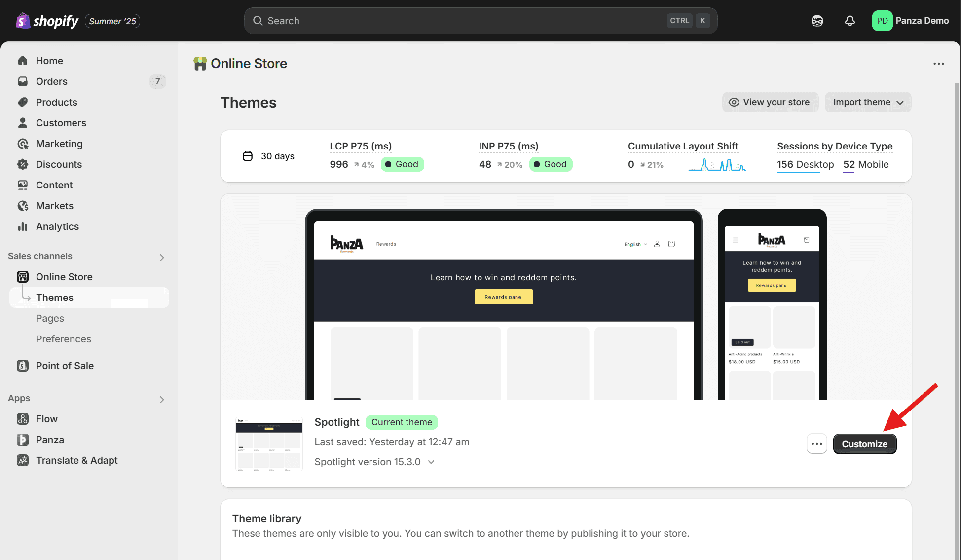Open the Translate & Adapt app
The image size is (961, 560).
pos(89,460)
